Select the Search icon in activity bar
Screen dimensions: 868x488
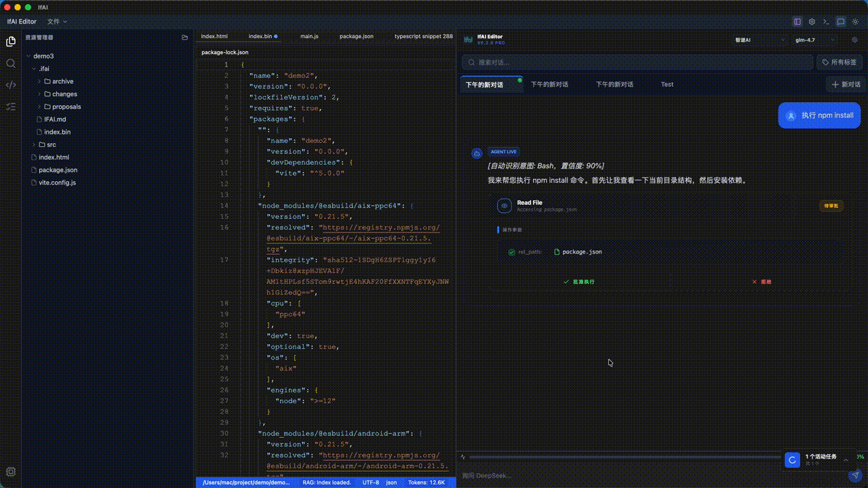[x=10, y=63]
